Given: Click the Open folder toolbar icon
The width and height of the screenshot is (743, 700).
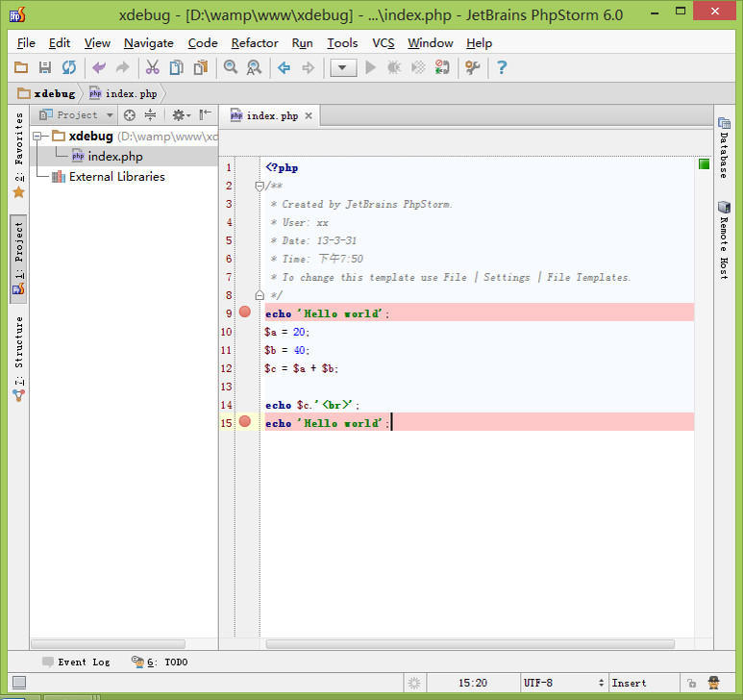Looking at the screenshot, I should (21, 67).
